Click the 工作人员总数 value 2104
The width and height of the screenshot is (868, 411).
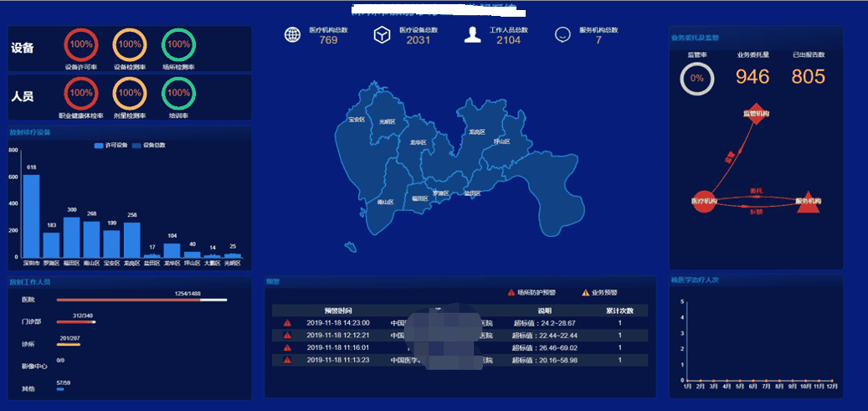[x=508, y=40]
